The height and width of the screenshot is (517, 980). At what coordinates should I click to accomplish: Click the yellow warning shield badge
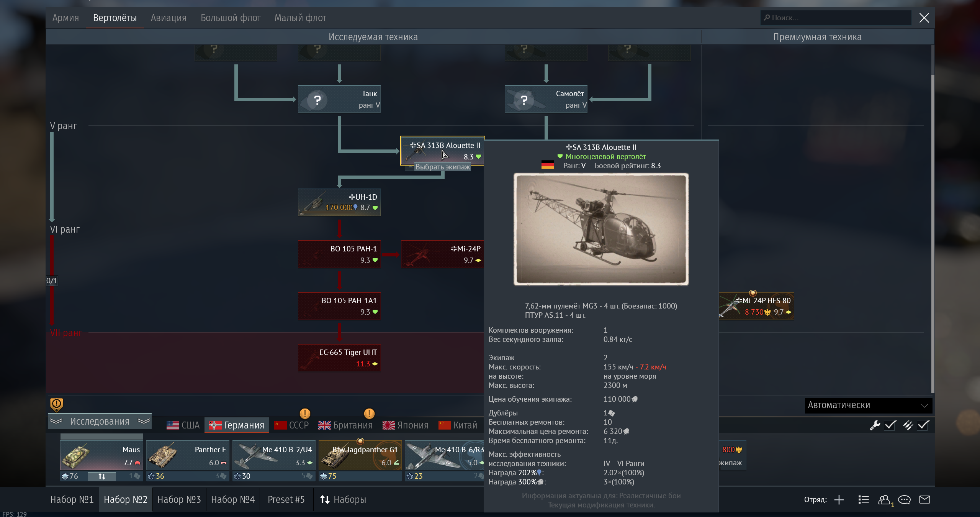(56, 404)
